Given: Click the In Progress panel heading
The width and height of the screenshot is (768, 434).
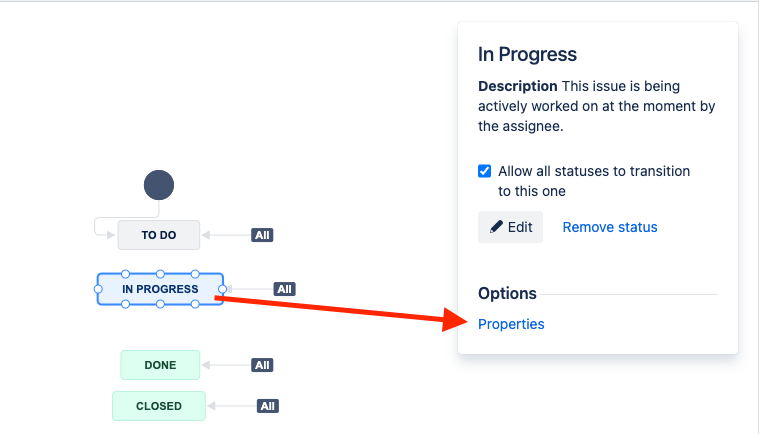Looking at the screenshot, I should pyautogui.click(x=527, y=54).
